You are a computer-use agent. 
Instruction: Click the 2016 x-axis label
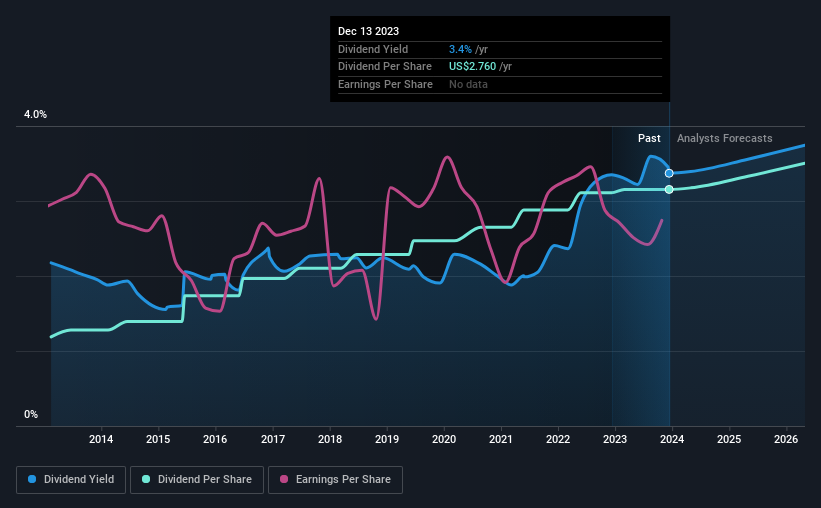pyautogui.click(x=215, y=439)
